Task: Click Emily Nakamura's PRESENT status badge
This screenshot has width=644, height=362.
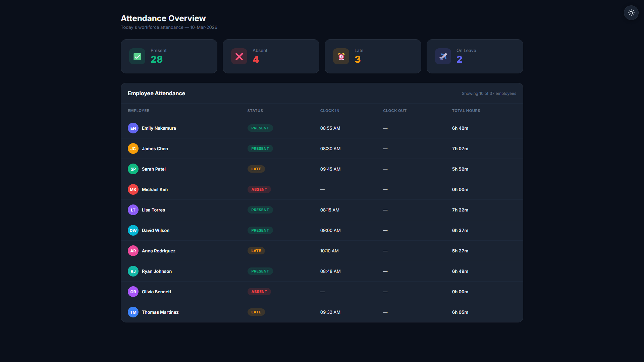Action: [x=260, y=128]
